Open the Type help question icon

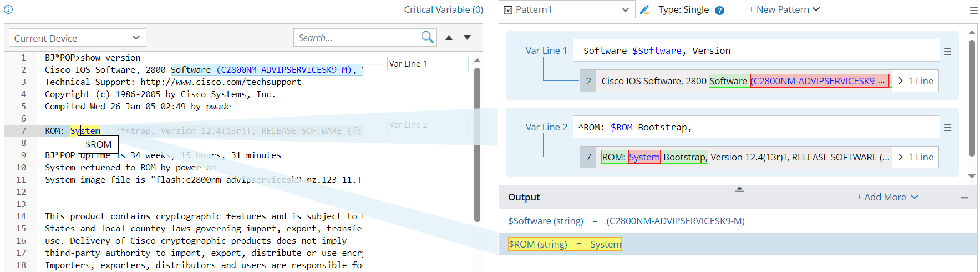[x=719, y=10]
